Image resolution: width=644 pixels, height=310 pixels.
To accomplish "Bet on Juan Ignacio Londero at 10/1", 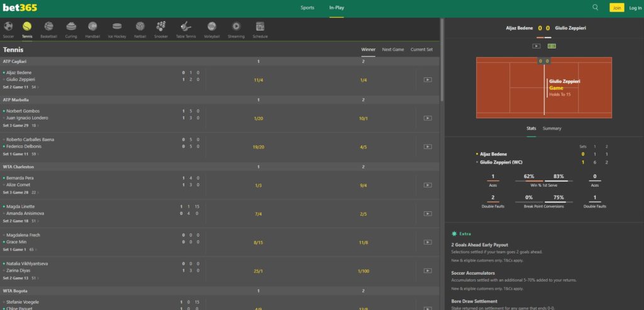I will [363, 118].
